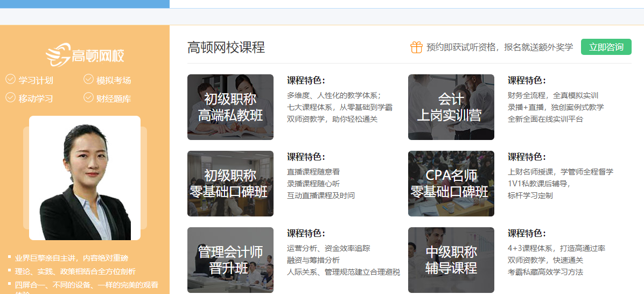Viewport: 644px width, 294px height.
Task: Click the gift box icon beside 预约即获试听资格
Action: [x=416, y=47]
